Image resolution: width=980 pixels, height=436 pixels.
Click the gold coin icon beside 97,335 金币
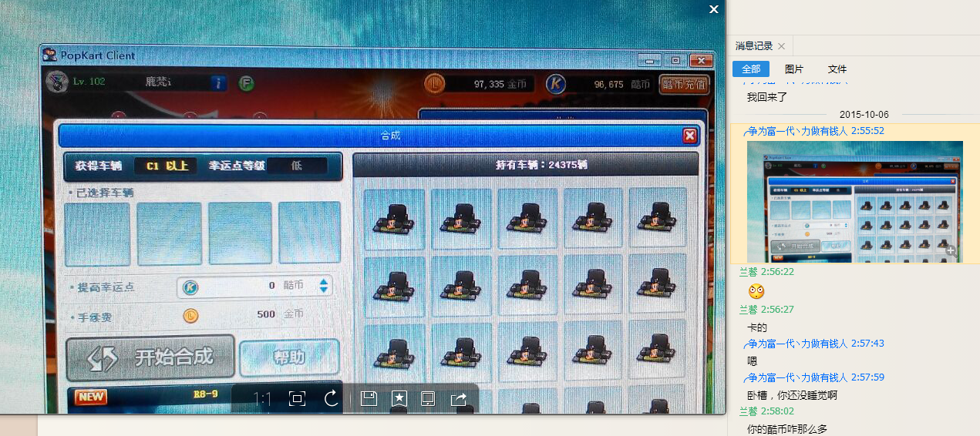coord(434,83)
